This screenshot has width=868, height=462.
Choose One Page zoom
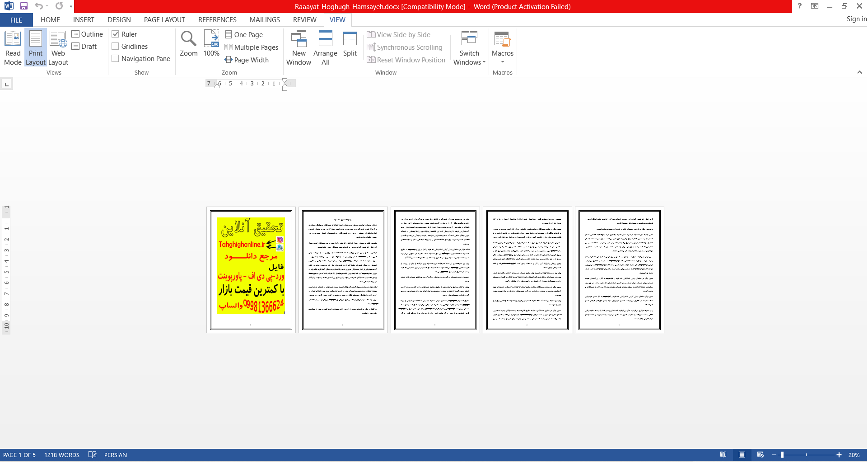pyautogui.click(x=244, y=35)
